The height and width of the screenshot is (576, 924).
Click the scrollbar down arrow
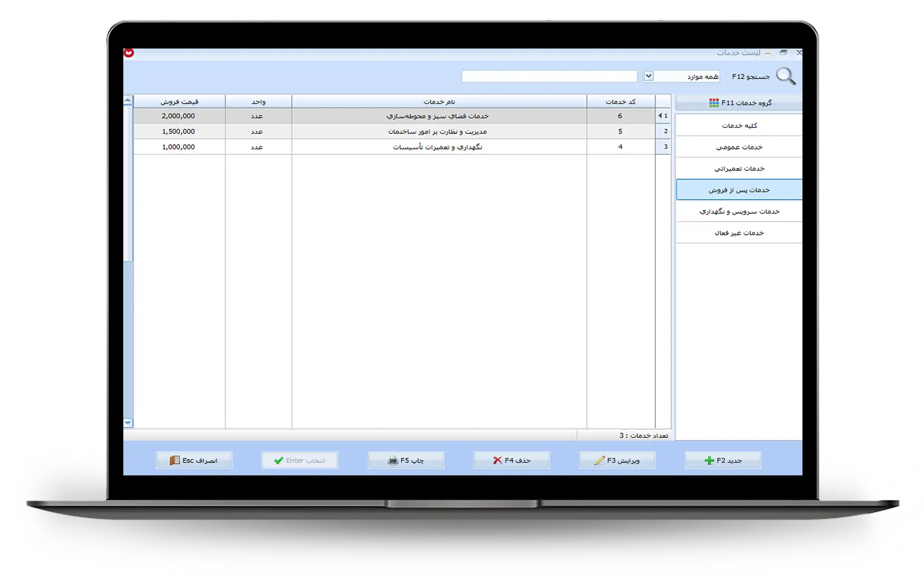click(128, 423)
